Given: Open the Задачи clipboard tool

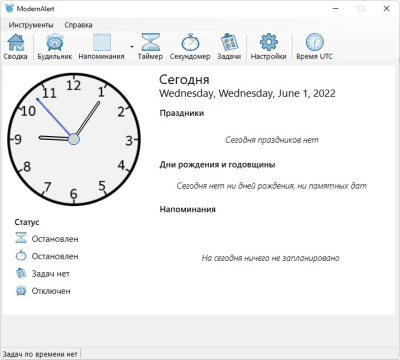Looking at the screenshot, I should [x=229, y=42].
